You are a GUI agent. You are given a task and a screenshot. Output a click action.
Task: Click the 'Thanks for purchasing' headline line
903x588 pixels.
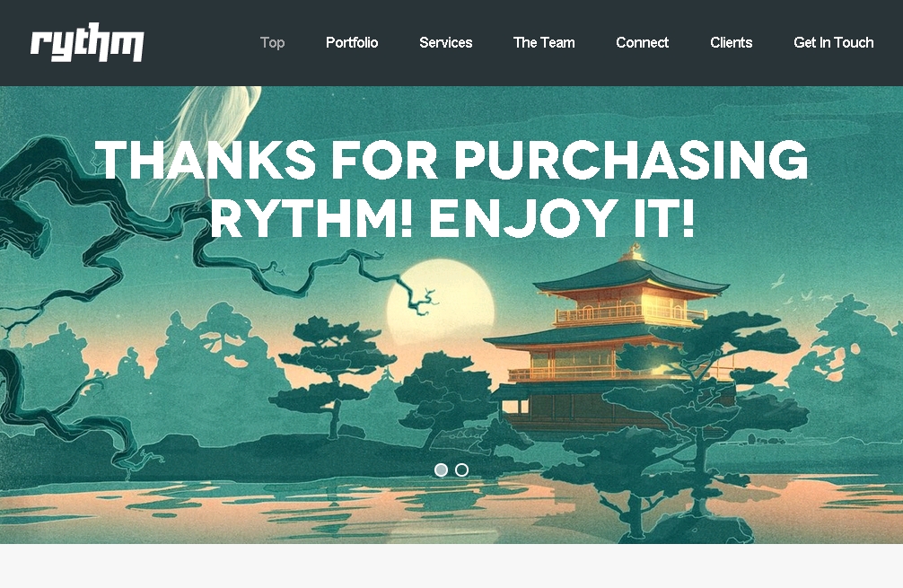tap(452, 160)
